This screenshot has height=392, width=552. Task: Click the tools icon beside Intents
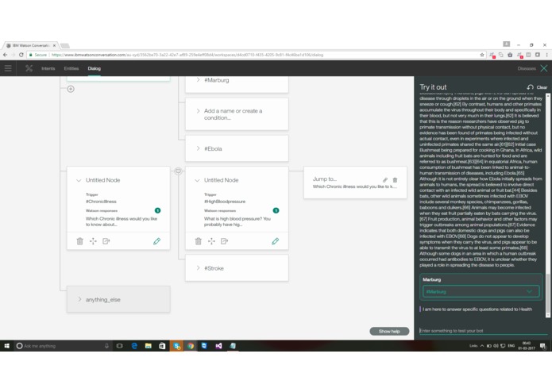[x=29, y=68]
